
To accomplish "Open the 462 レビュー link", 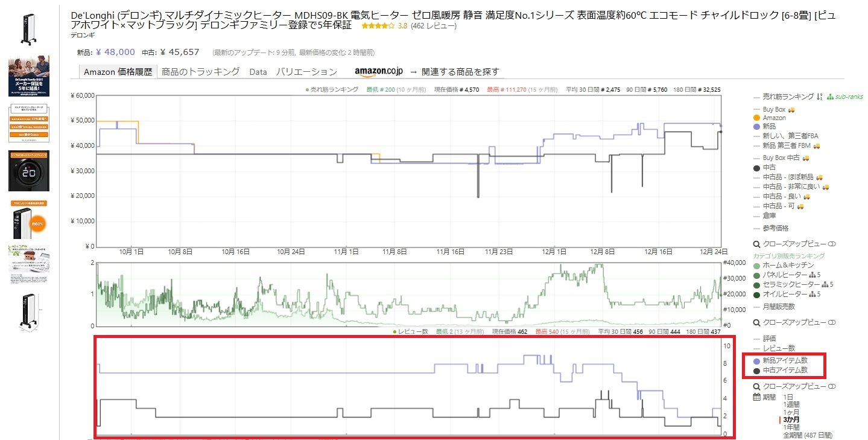I will 434,26.
